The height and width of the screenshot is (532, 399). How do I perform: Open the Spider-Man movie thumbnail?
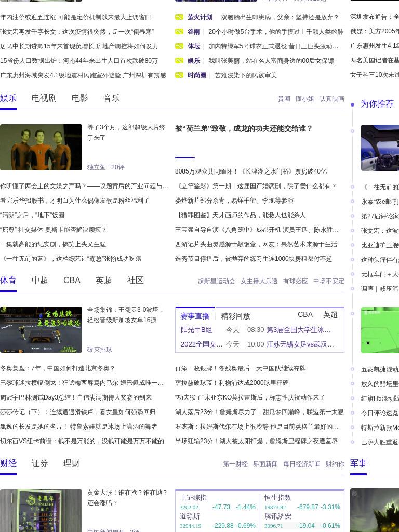point(41,147)
